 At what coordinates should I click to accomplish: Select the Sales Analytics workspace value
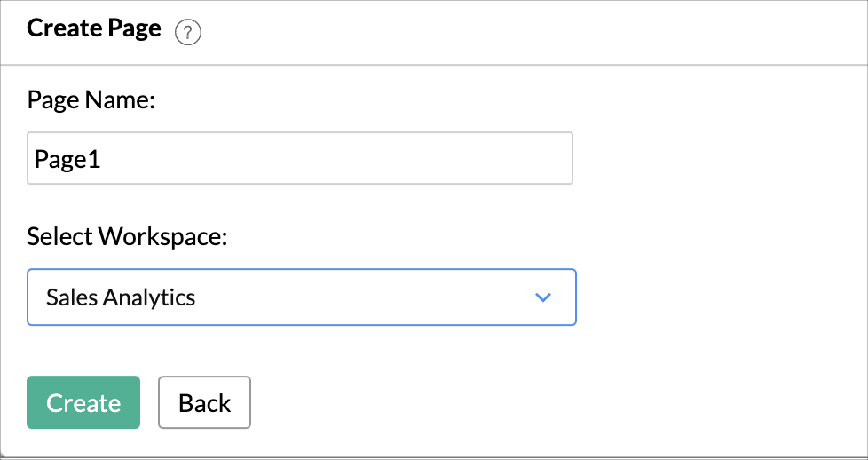(x=121, y=297)
